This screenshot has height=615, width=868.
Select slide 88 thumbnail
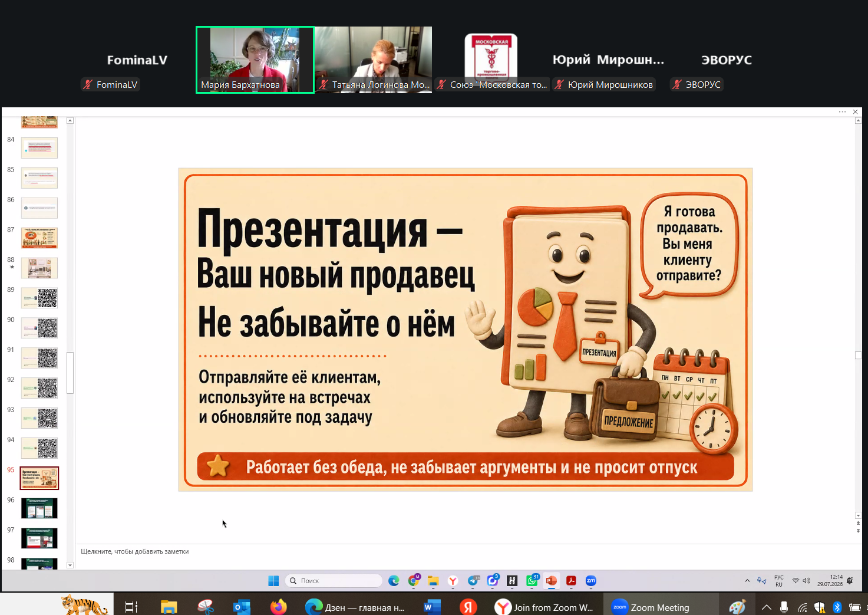coord(39,268)
